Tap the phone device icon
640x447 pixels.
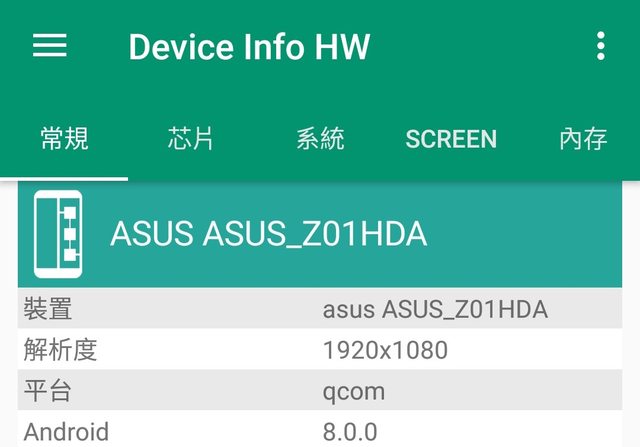coord(58,234)
